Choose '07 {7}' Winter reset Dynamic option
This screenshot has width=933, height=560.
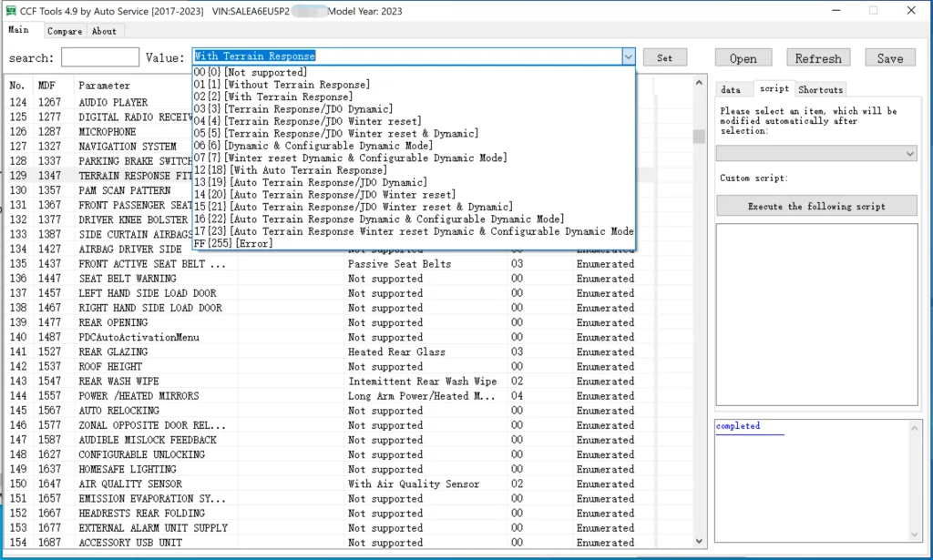(x=415, y=158)
